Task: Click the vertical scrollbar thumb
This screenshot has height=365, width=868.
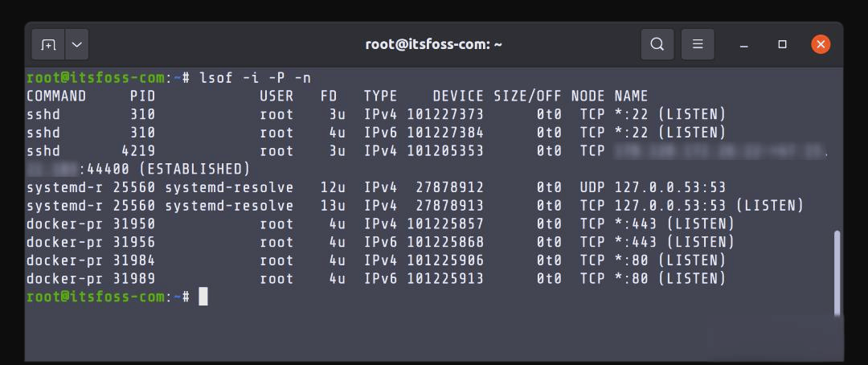Action: point(837,273)
